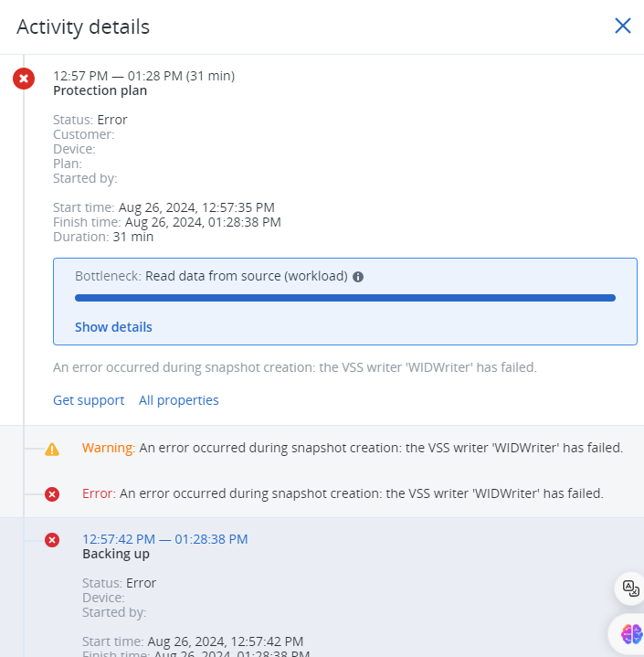Select the Warning VSS writer message row
This screenshot has width=644, height=657.
(x=353, y=448)
